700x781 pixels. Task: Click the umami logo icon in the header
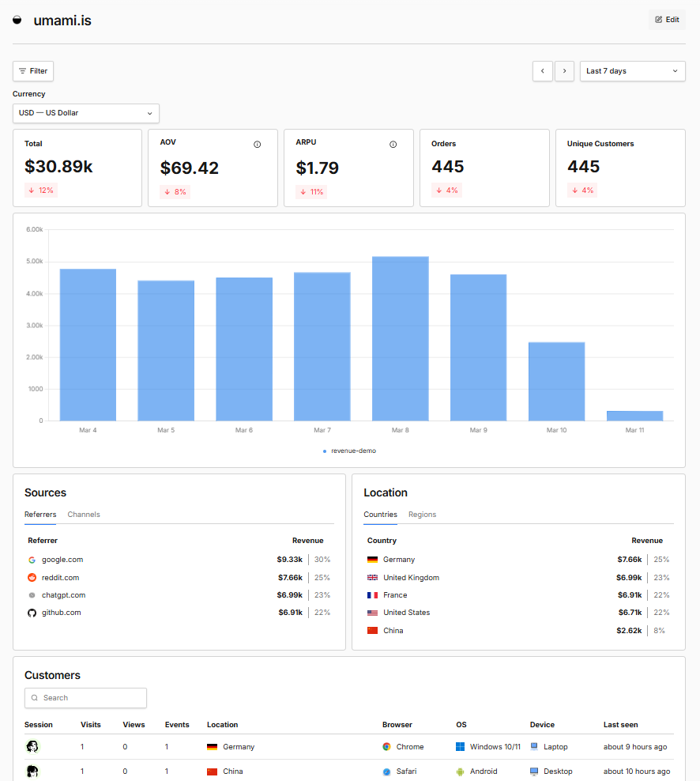click(17, 21)
